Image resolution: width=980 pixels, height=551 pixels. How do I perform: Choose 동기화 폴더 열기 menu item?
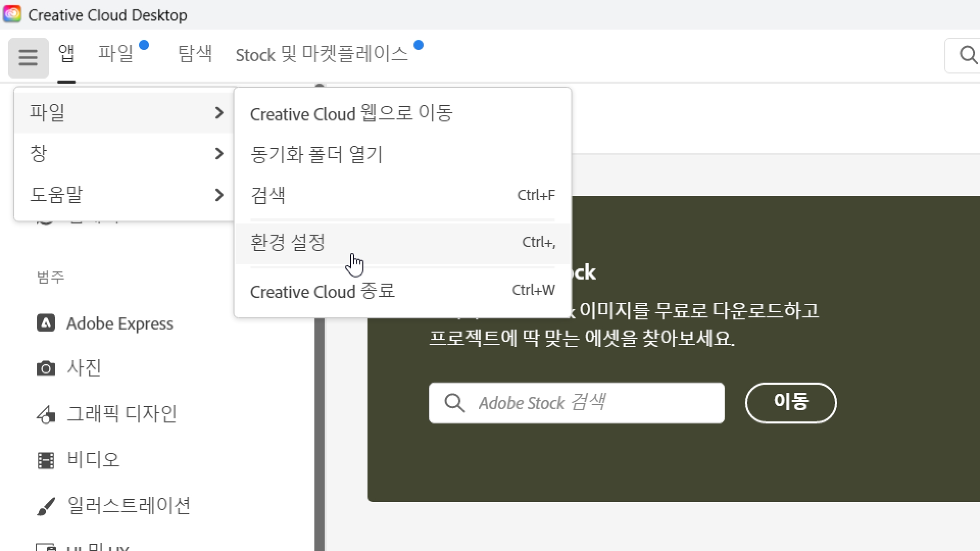(x=403, y=154)
